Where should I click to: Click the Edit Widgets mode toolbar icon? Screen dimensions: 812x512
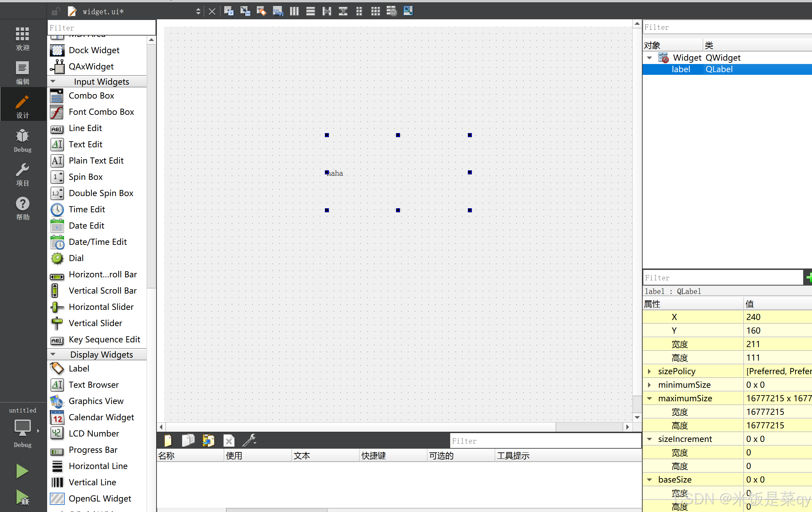229,11
